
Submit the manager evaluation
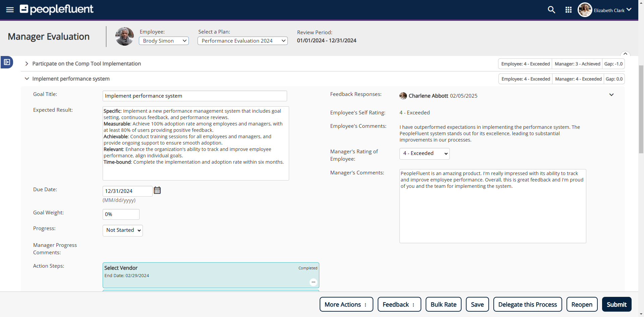point(616,305)
